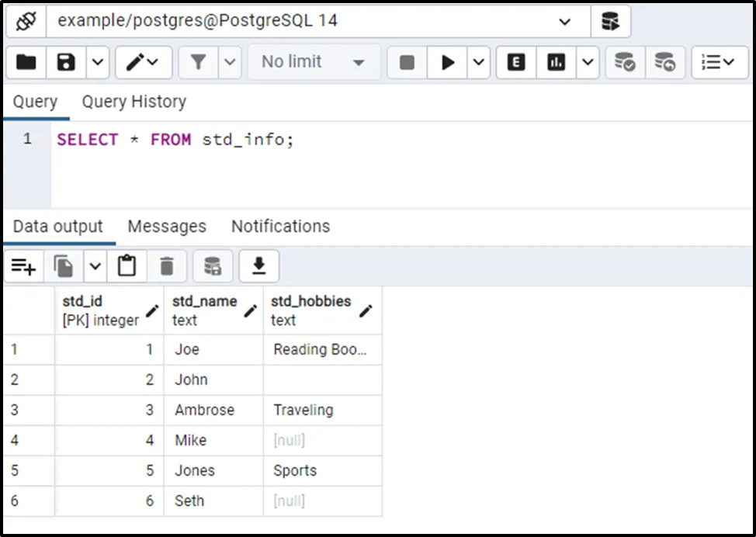Click the Open File folder icon
This screenshot has height=537, width=756.
tap(26, 62)
